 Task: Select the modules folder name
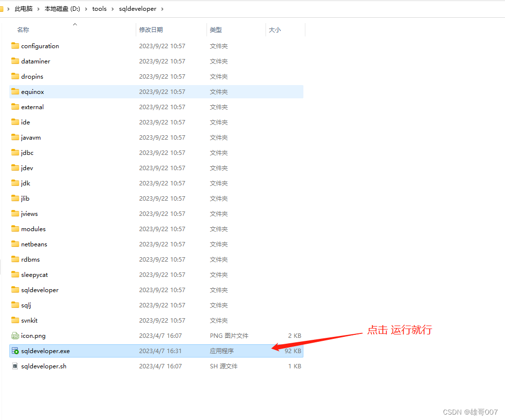coord(33,229)
